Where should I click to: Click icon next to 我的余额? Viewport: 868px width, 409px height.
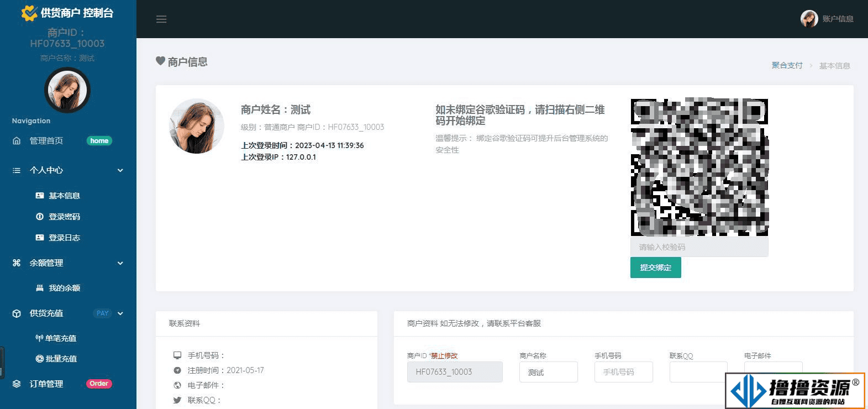pos(40,288)
